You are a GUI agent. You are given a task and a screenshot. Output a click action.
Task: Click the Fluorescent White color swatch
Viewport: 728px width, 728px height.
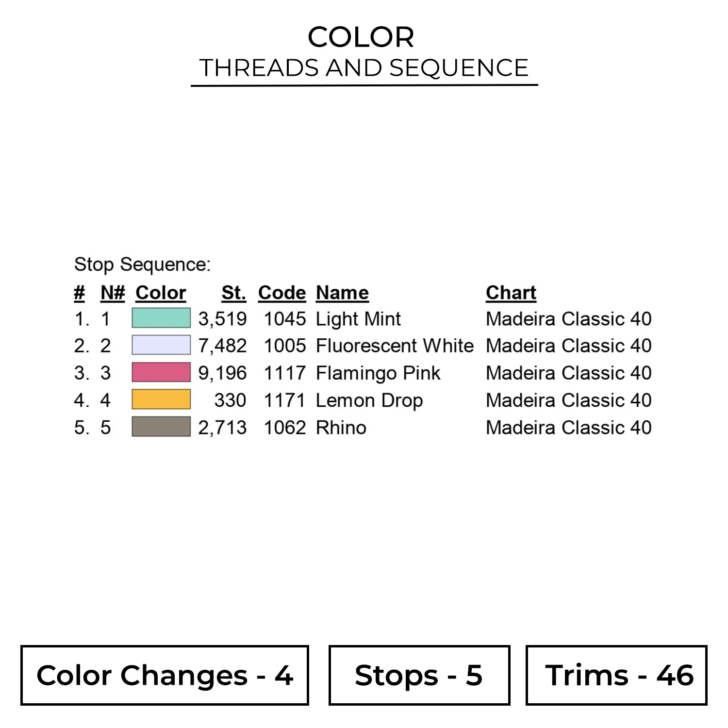[161, 346]
